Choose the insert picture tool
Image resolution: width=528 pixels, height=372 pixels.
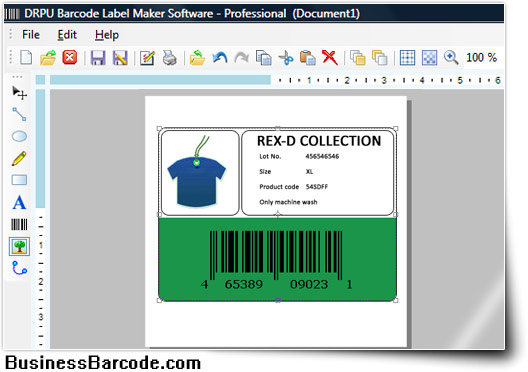[19, 246]
